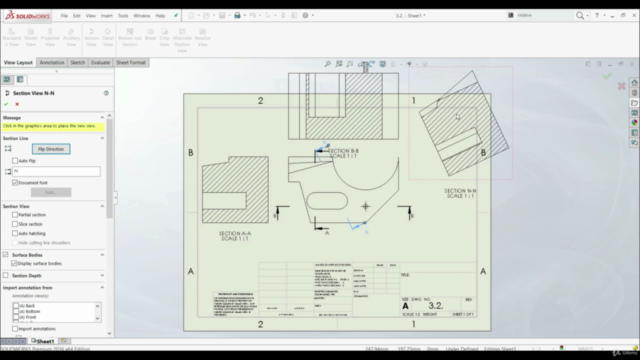The image size is (640, 360).
Task: Open the Options gear dropdown arrow
Action: (313, 16)
